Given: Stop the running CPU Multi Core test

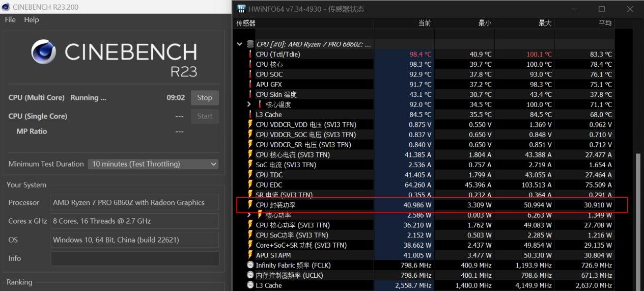Looking at the screenshot, I should 205,98.
